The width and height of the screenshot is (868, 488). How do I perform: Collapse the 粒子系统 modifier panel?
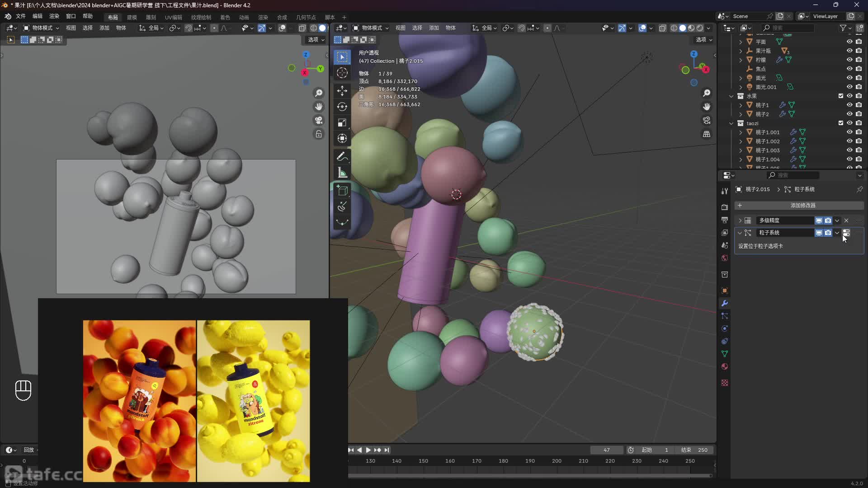click(x=740, y=233)
